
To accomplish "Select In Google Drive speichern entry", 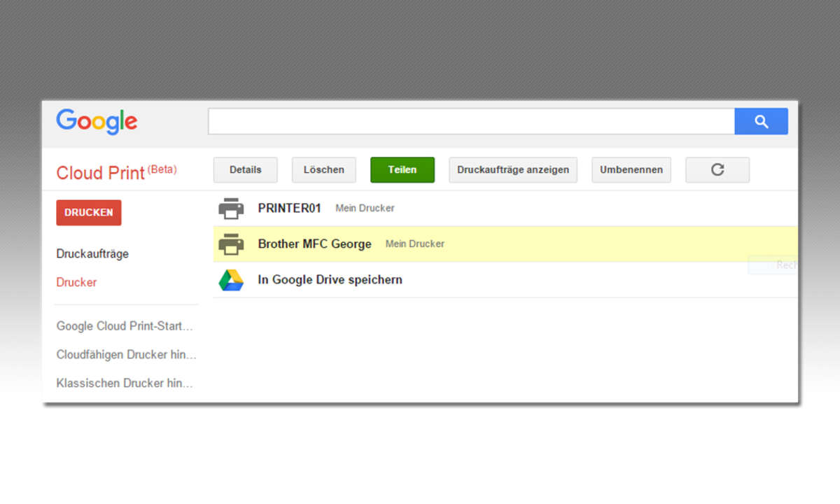I will pyautogui.click(x=330, y=280).
